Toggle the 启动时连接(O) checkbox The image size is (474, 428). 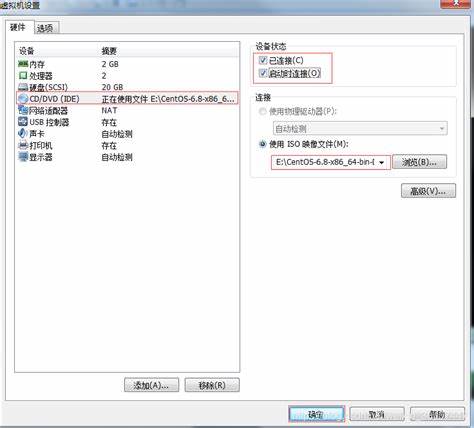pos(263,73)
